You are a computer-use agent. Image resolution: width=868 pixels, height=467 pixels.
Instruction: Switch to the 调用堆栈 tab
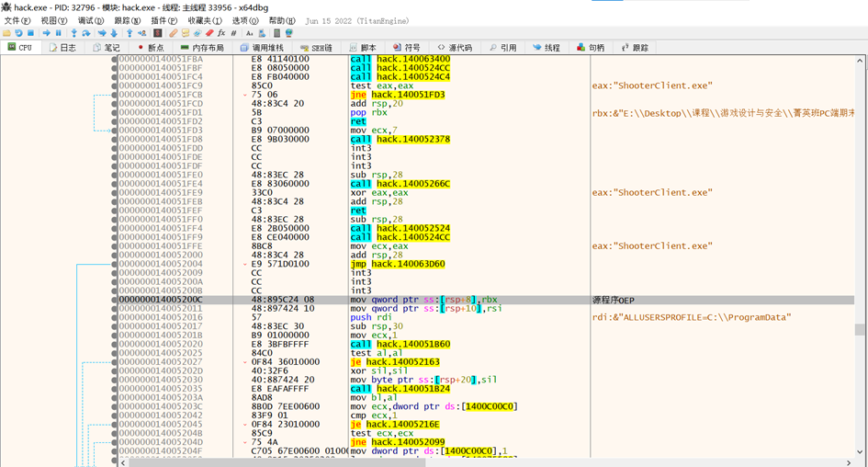pyautogui.click(x=262, y=48)
